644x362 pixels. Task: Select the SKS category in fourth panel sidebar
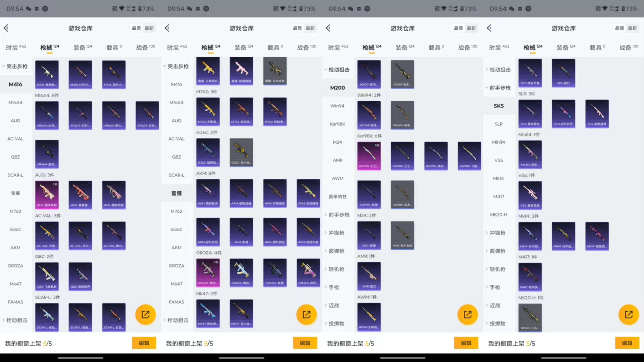[x=499, y=106]
